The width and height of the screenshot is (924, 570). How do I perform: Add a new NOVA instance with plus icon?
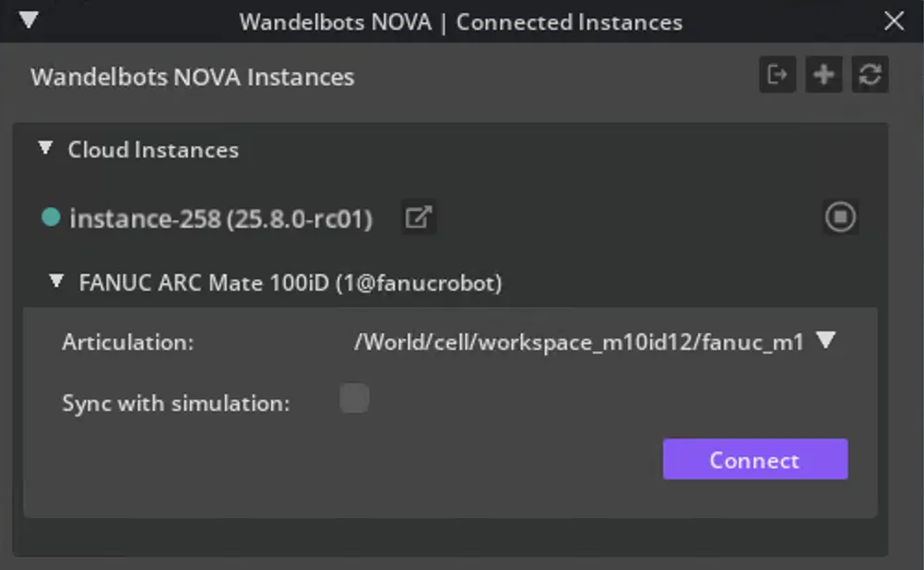pos(823,75)
